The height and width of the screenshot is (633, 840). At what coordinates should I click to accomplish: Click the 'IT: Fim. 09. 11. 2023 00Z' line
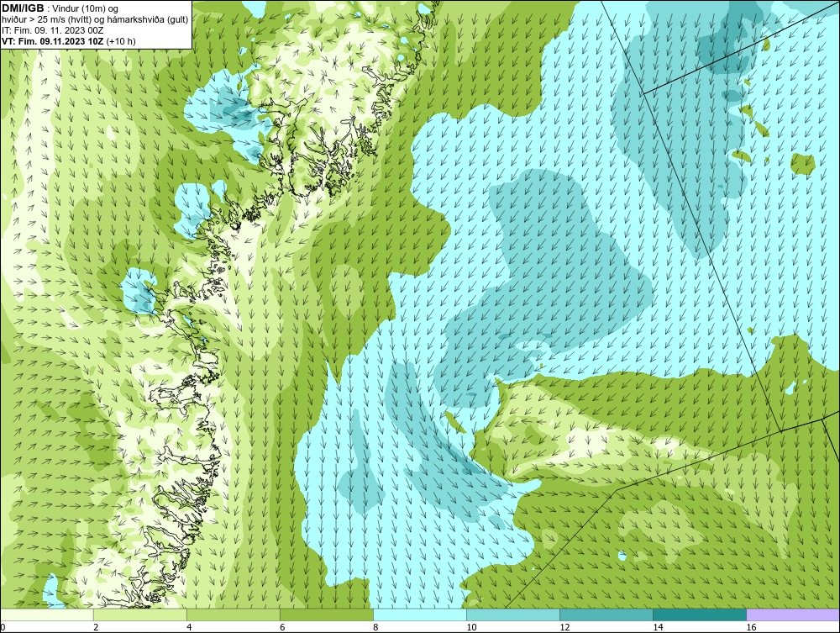point(52,30)
